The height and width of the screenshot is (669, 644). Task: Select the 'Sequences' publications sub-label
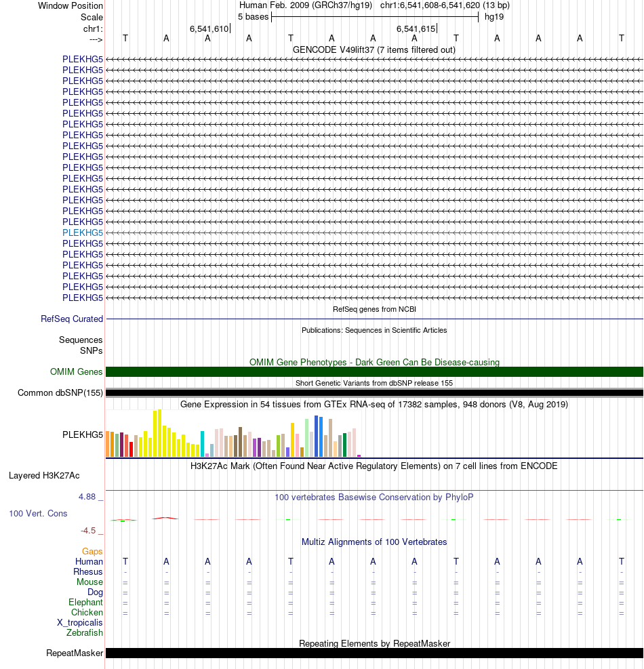coord(81,340)
